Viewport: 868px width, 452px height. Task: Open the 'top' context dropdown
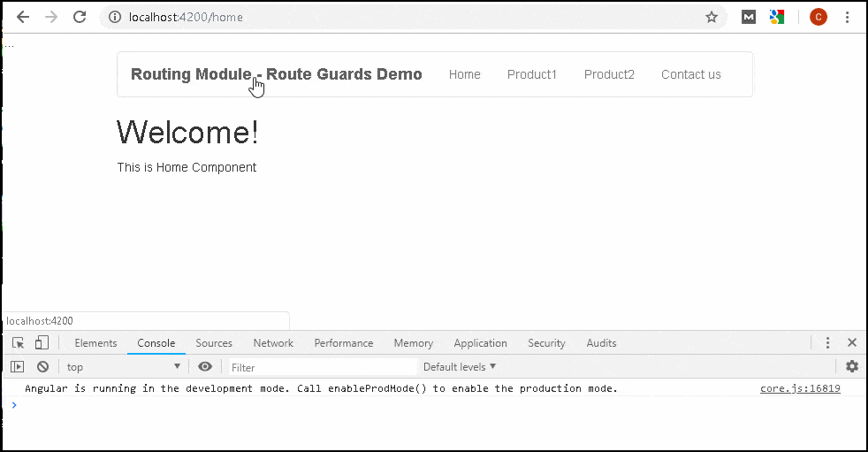(123, 367)
